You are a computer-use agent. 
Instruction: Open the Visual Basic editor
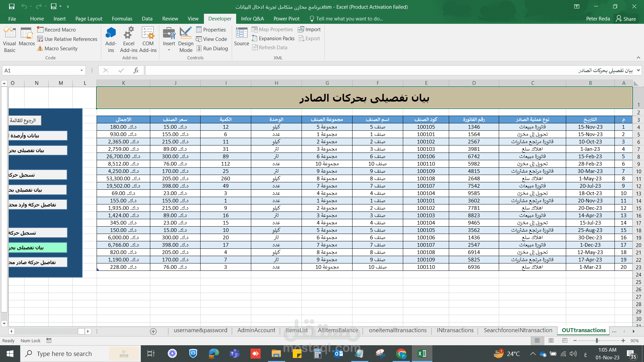(9, 40)
